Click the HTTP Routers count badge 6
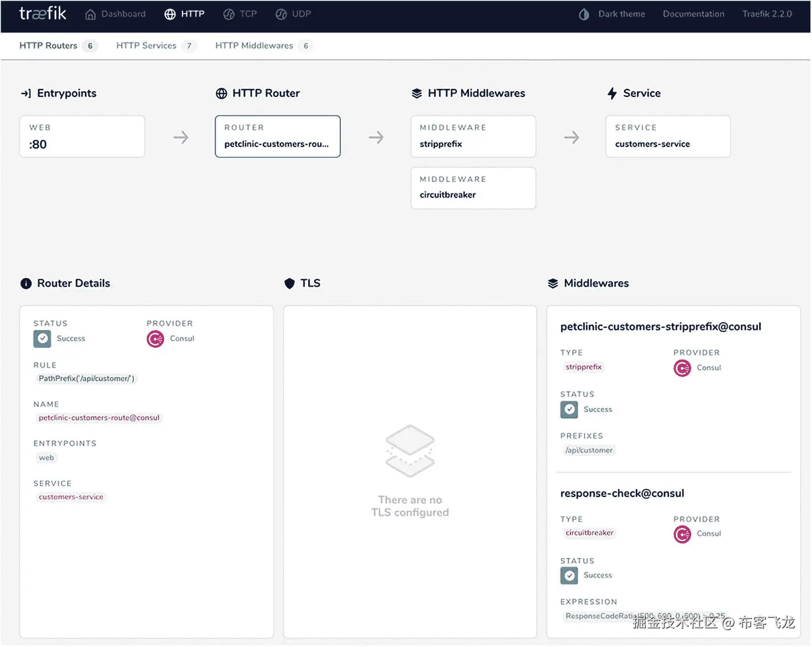Screen dimensions: 812x647 (90, 46)
